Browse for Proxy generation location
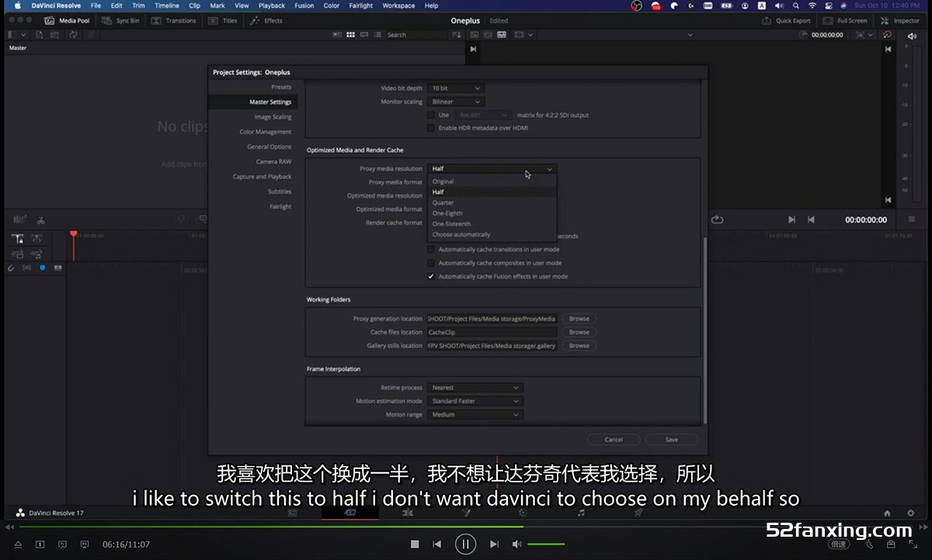 pos(579,318)
